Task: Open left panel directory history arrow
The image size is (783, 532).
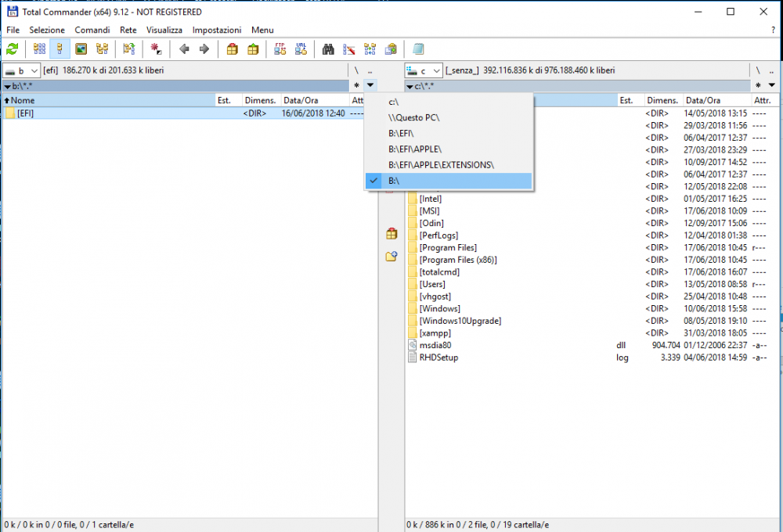Action: point(370,85)
